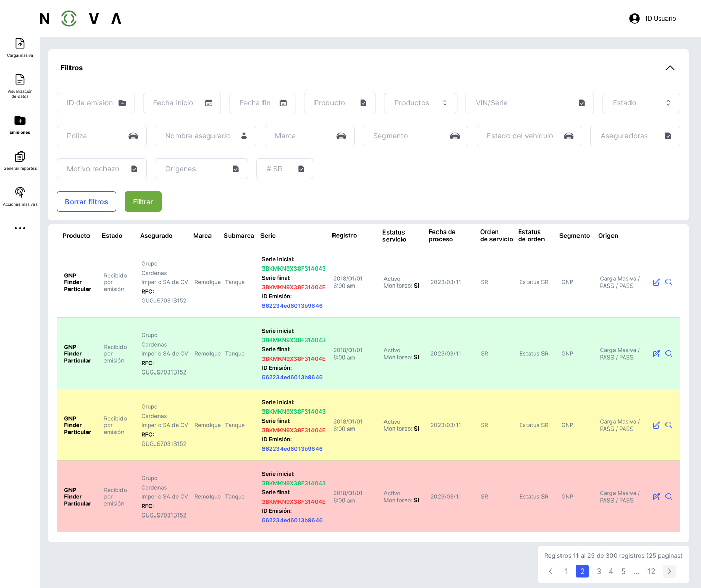Open the Fecha fin calendar icon
Image resolution: width=701 pixels, height=588 pixels.
[x=283, y=103]
